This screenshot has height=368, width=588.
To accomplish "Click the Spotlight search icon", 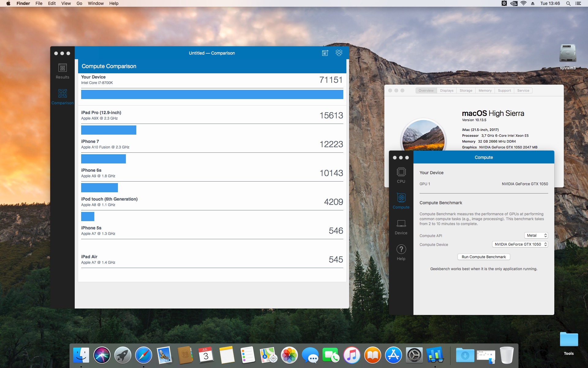I will point(568,3).
